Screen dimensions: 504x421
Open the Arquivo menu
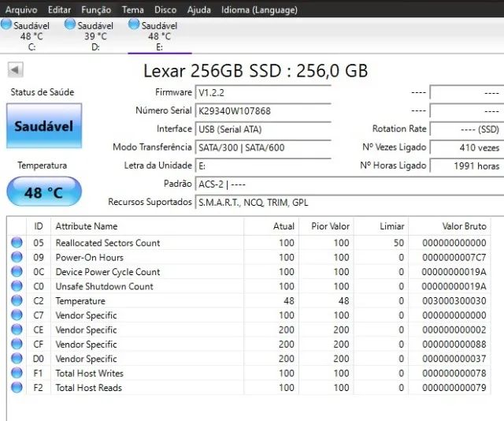pos(21,10)
